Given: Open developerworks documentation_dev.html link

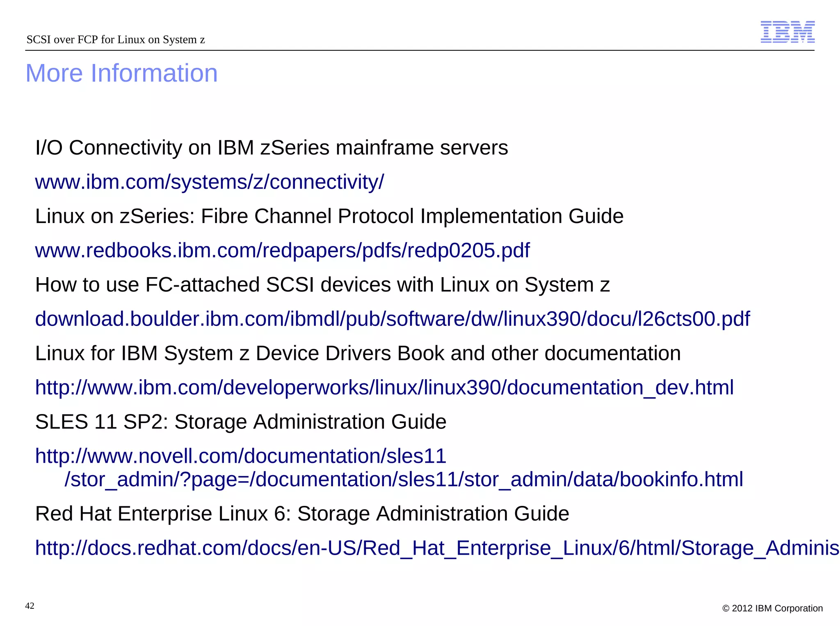Looking at the screenshot, I should (x=384, y=387).
